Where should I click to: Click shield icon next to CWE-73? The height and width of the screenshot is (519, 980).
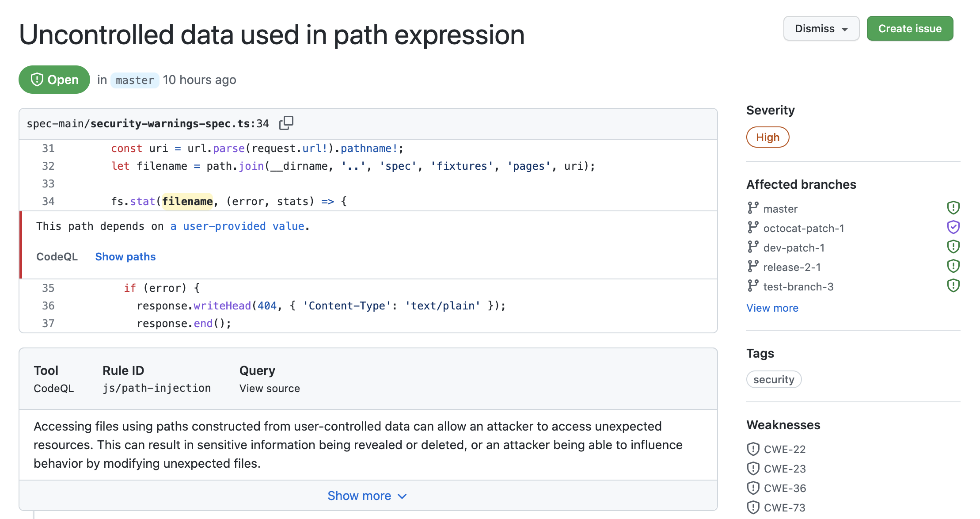coord(753,508)
